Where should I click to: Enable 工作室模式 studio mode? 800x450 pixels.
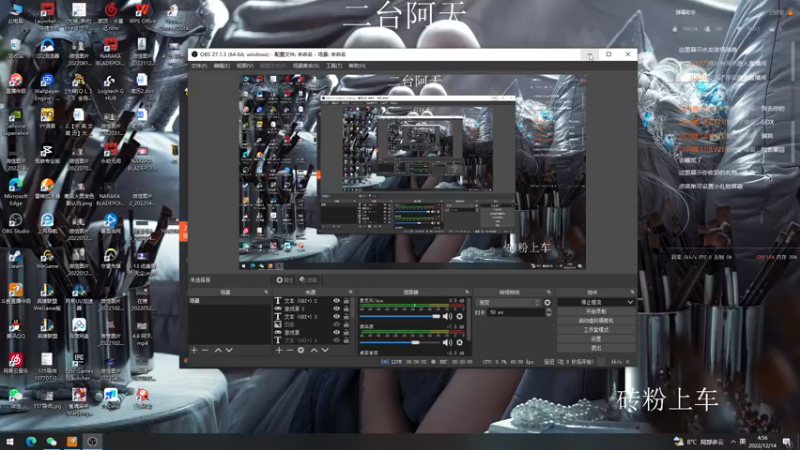pos(596,330)
